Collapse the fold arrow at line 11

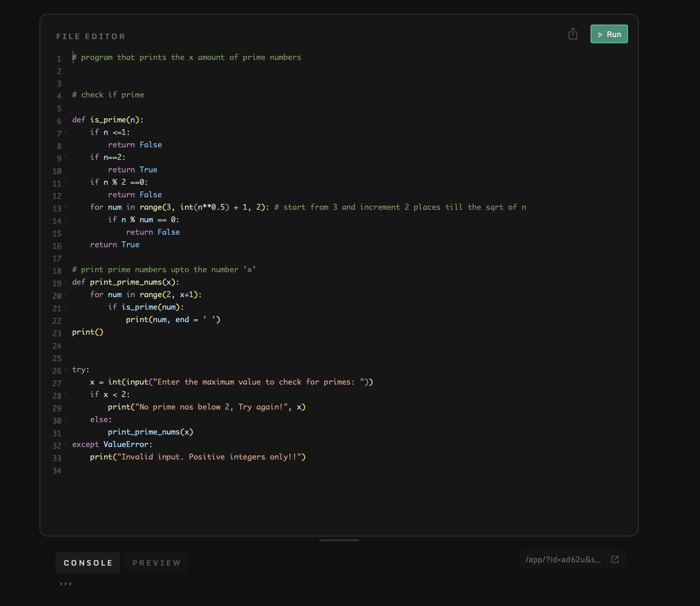[66, 182]
